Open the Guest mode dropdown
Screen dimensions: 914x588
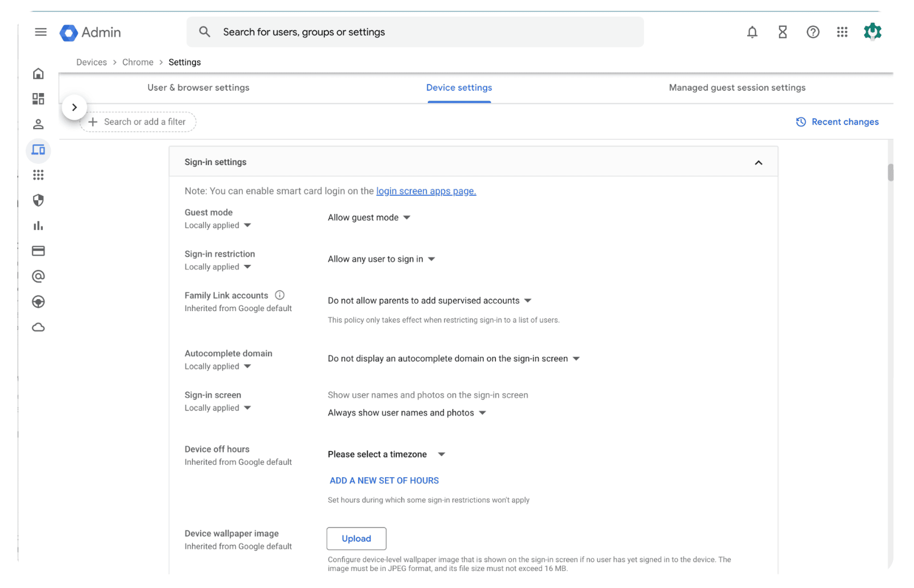coord(369,218)
